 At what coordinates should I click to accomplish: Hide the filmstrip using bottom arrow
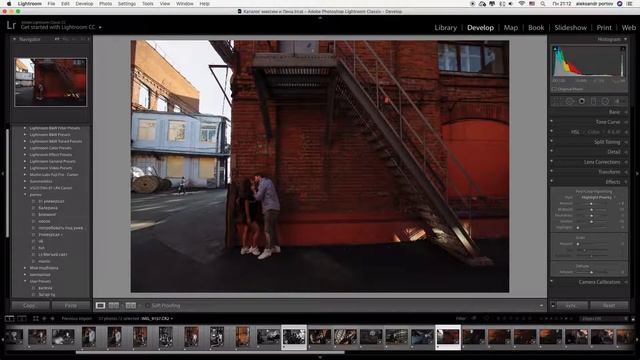(320, 357)
